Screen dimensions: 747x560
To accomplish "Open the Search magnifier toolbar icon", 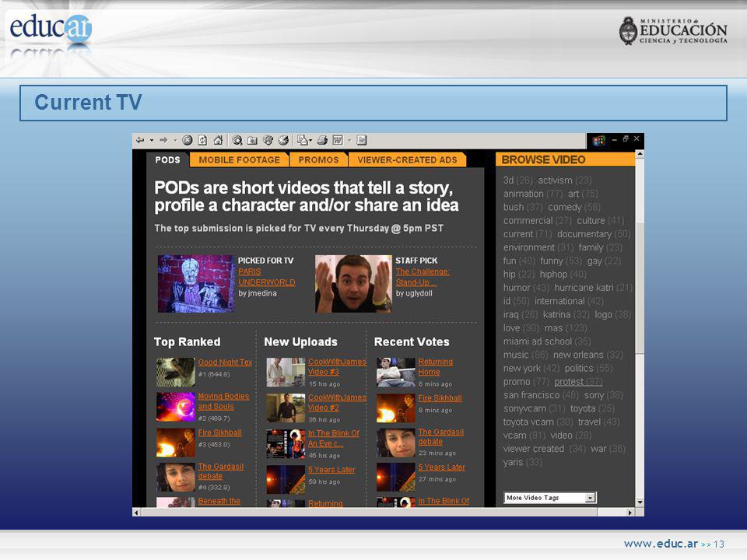I will [x=237, y=140].
